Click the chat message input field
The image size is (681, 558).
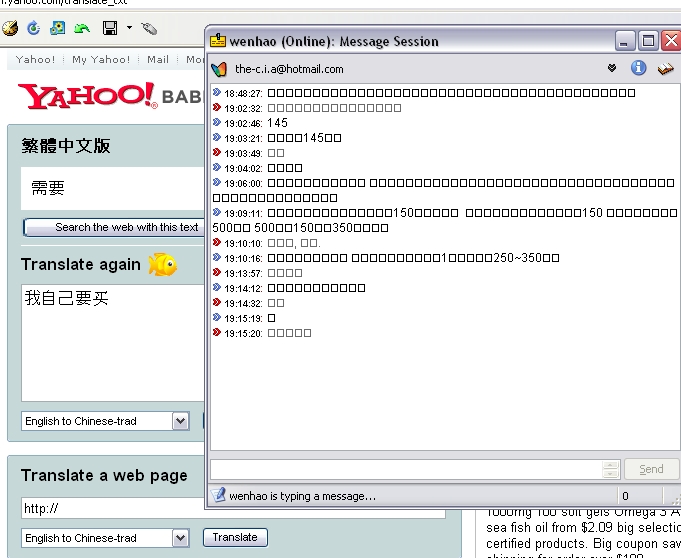(407, 469)
